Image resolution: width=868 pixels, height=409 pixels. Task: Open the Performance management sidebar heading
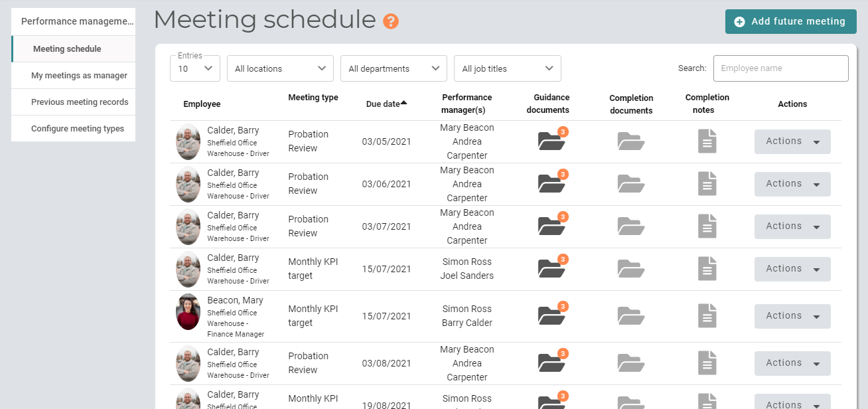click(74, 21)
